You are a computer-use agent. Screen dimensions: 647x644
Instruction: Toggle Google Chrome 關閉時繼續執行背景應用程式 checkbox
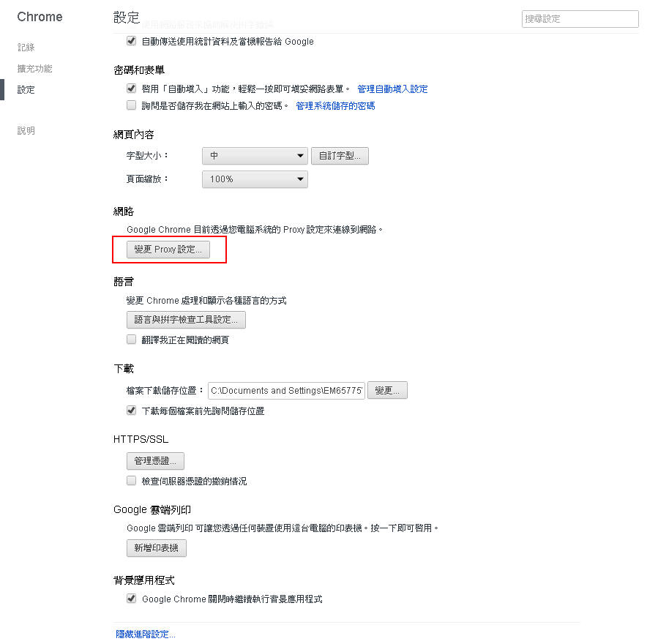[x=131, y=598]
